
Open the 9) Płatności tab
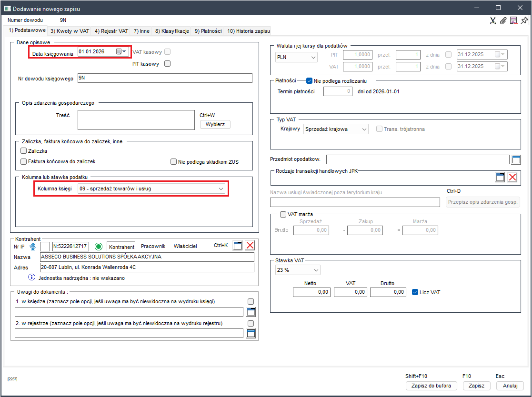click(x=208, y=31)
